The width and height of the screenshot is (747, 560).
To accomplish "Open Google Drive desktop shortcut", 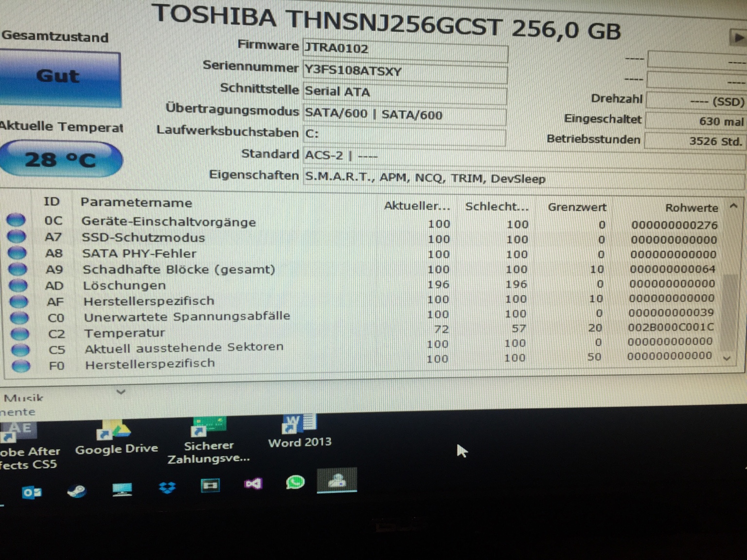I will [x=116, y=437].
